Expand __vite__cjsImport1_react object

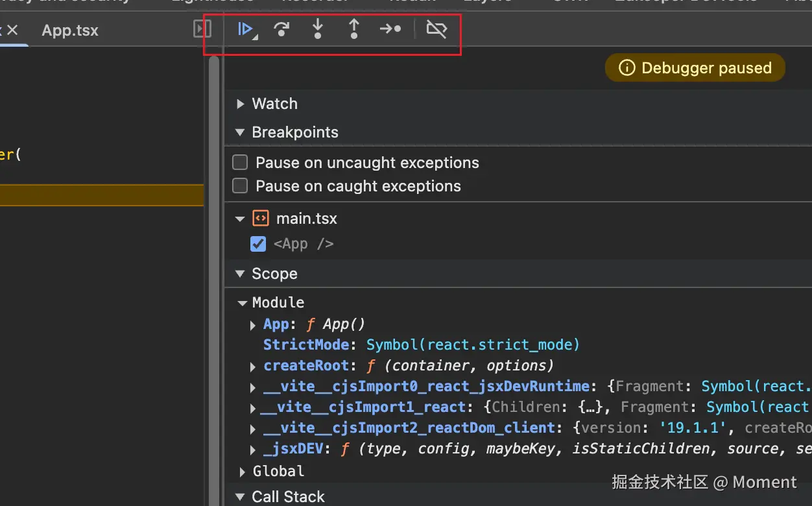click(x=253, y=408)
